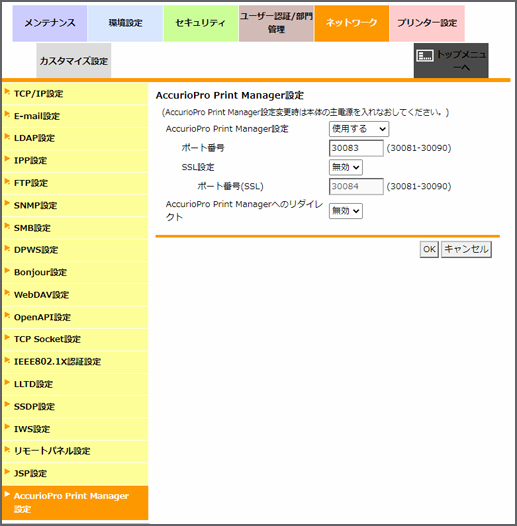Select the ユーザー認証/部門管理 tab
The image size is (517, 526).
[276, 23]
